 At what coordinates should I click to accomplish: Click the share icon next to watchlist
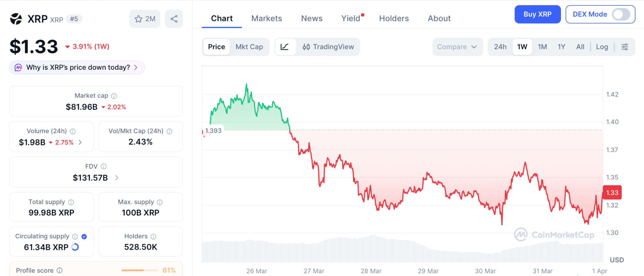pyautogui.click(x=174, y=19)
